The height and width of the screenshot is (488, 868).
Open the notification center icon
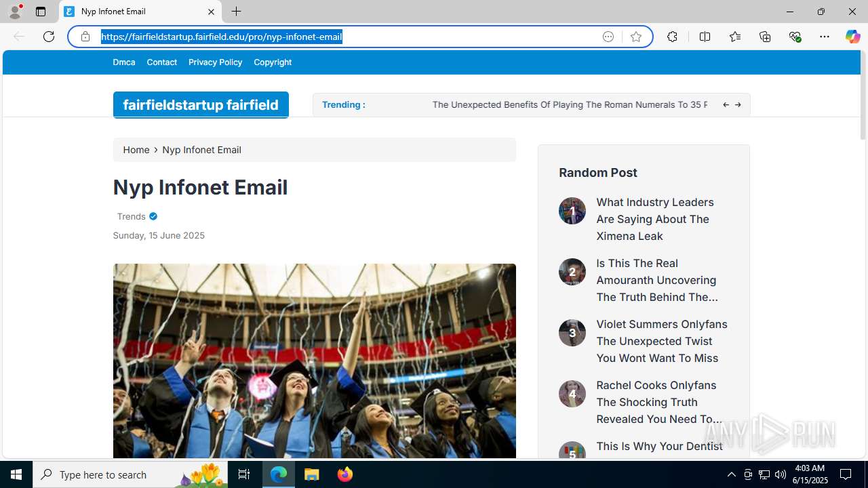click(846, 474)
